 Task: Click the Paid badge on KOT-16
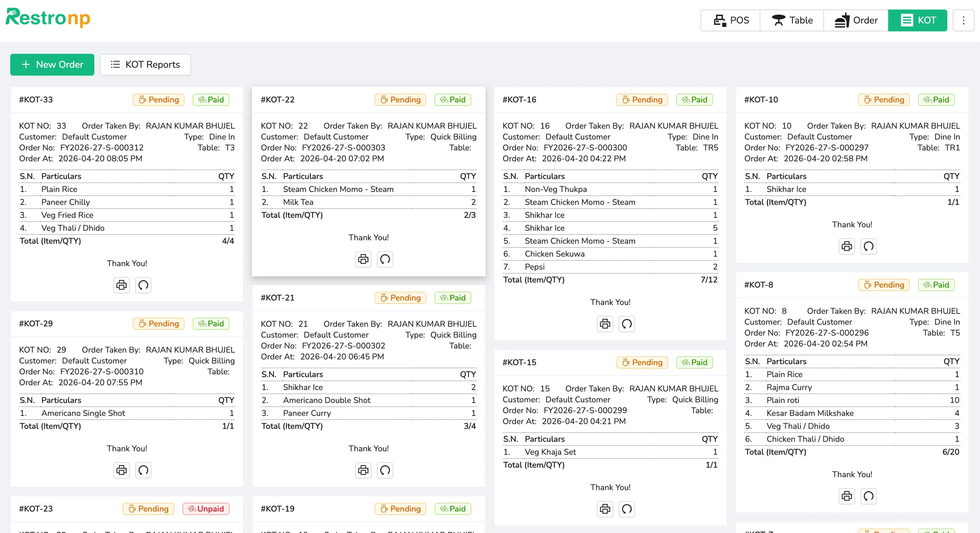tap(694, 100)
